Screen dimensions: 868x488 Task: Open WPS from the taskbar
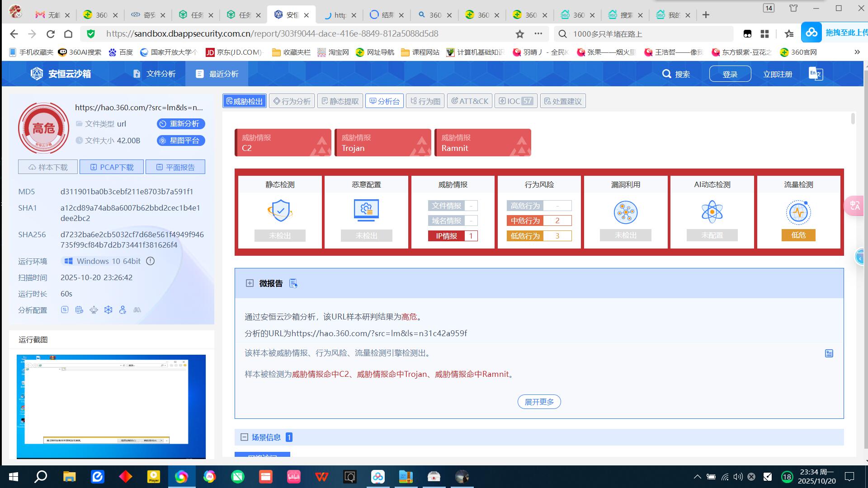click(321, 477)
